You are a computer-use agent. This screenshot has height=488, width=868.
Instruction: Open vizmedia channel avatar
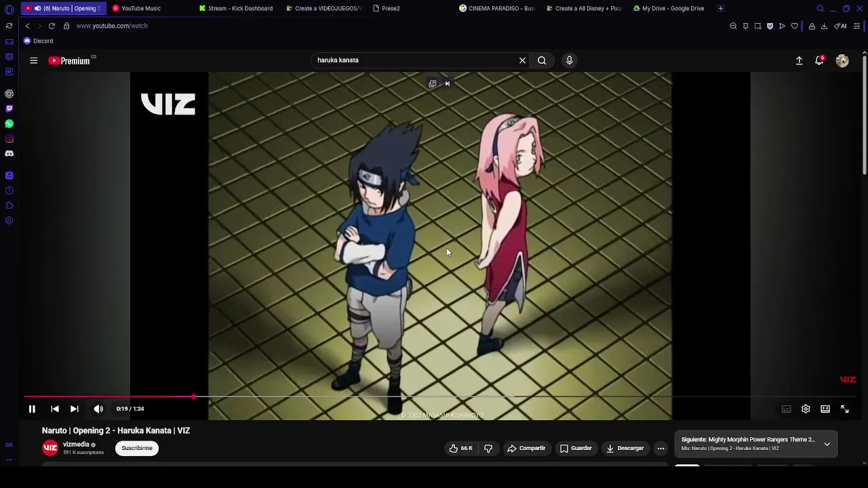50,448
